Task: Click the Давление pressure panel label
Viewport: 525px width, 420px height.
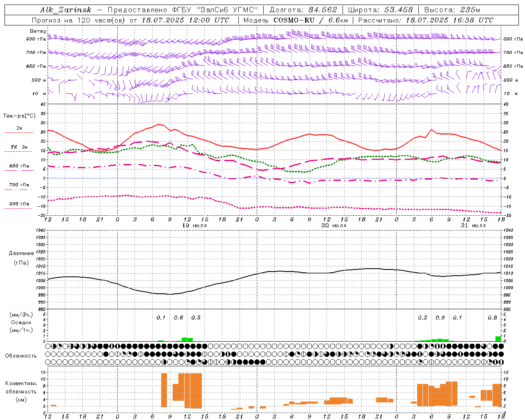Action: 21,253
